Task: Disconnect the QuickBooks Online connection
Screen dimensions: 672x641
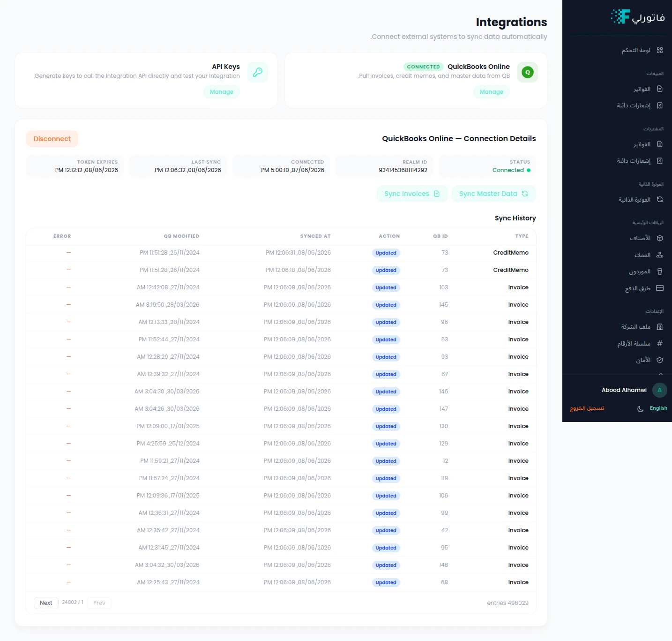Action: [x=52, y=139]
